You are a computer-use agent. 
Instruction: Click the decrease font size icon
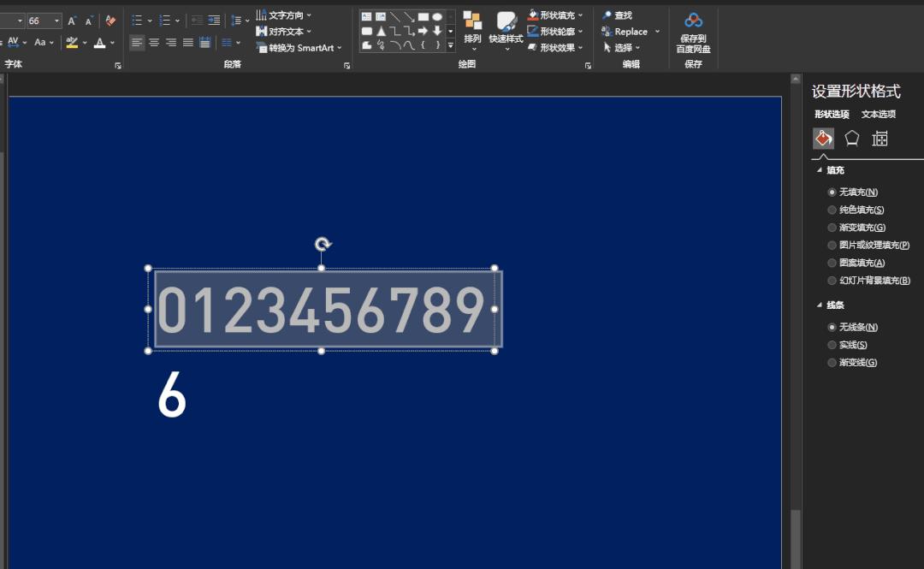(89, 21)
